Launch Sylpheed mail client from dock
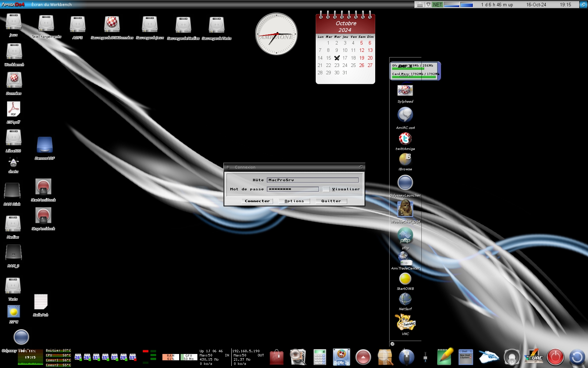 tap(405, 90)
